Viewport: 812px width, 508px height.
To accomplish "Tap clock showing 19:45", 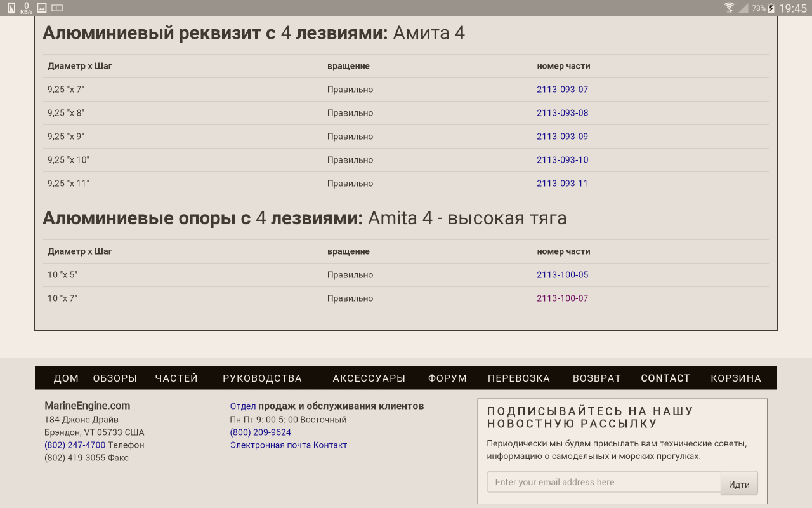I will coord(793,8).
